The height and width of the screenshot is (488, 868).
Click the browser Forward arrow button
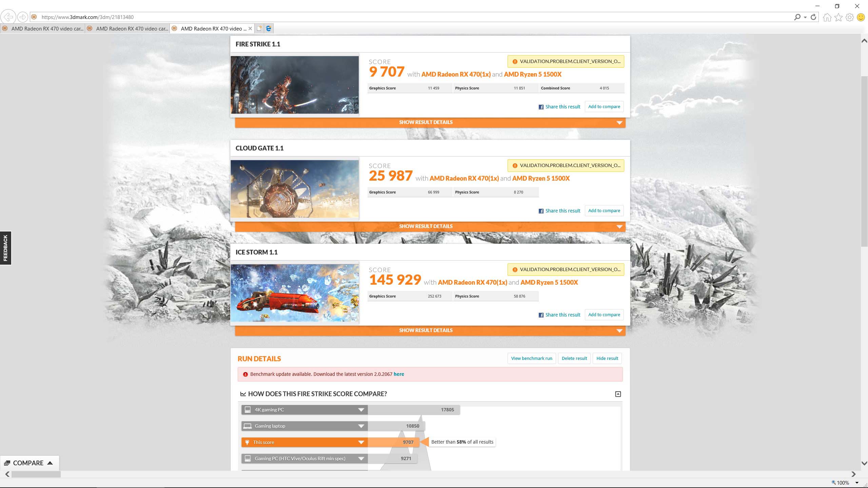[22, 17]
